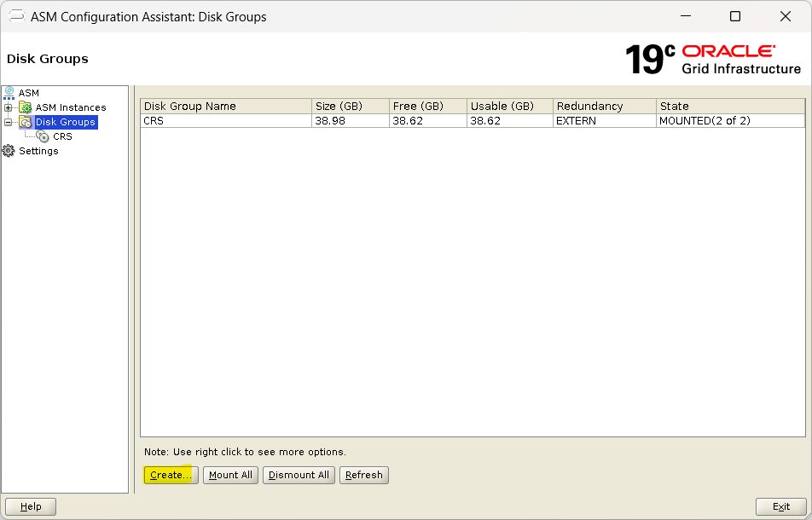The width and height of the screenshot is (812, 520).
Task: Exit the ASM Configuration Assistant
Action: pyautogui.click(x=781, y=506)
